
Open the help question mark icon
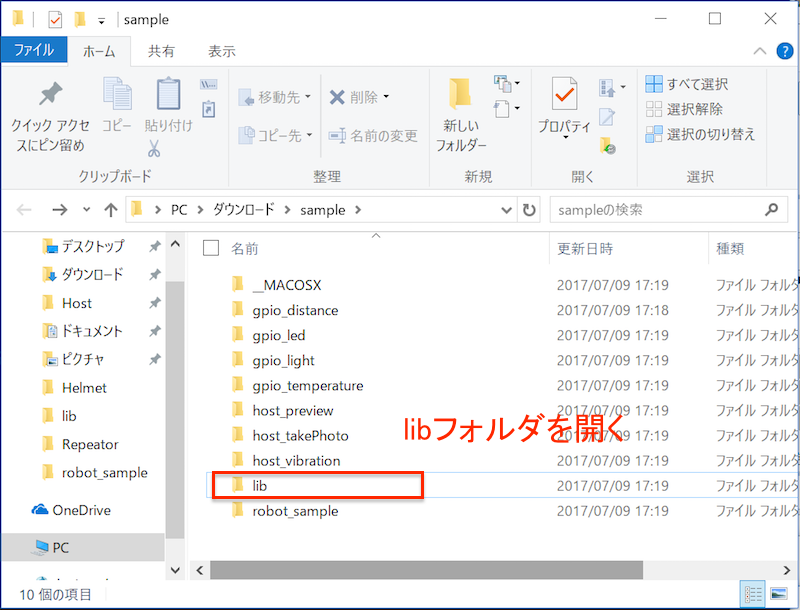pyautogui.click(x=783, y=51)
